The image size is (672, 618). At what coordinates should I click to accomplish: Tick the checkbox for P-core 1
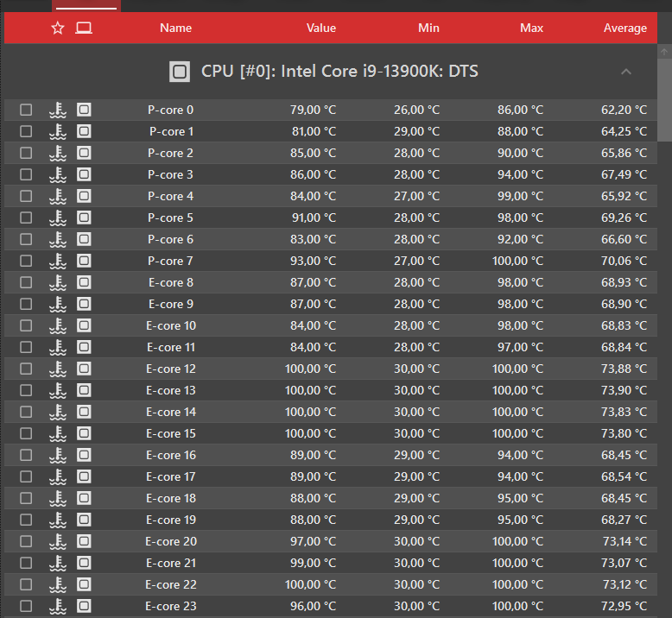(26, 131)
